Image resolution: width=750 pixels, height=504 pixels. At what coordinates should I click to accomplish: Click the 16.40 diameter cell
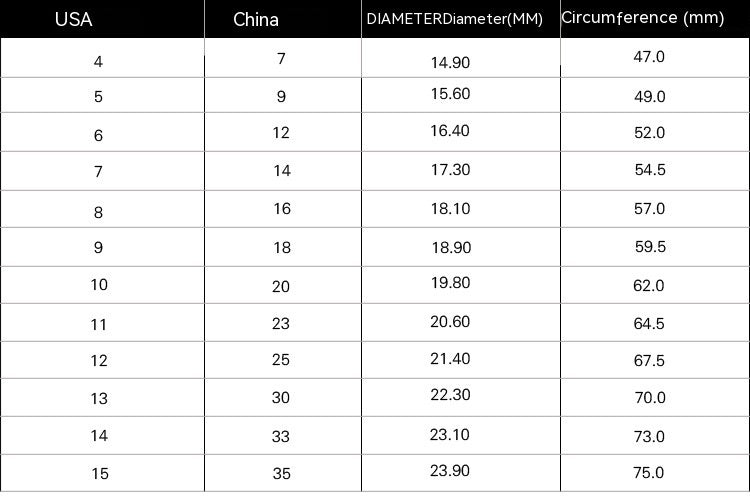[450, 132]
